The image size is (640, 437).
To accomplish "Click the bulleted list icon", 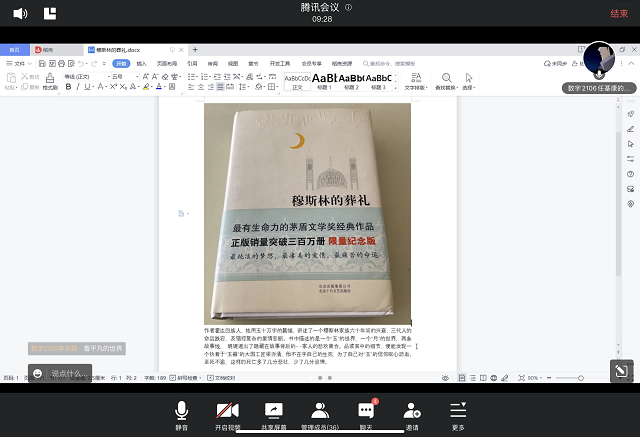I will [192, 76].
